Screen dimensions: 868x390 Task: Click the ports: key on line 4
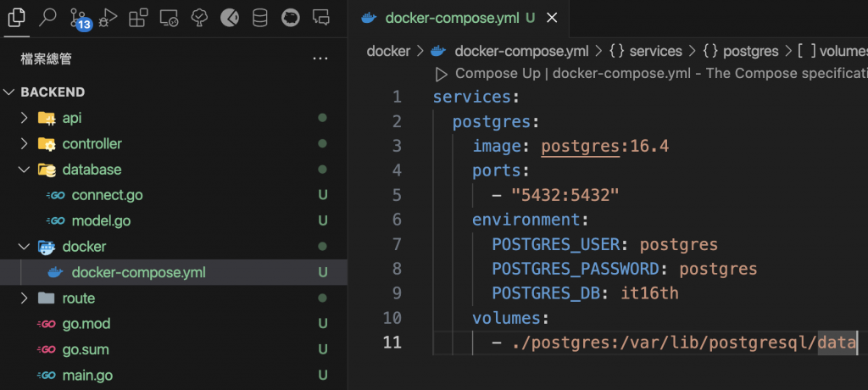(501, 171)
